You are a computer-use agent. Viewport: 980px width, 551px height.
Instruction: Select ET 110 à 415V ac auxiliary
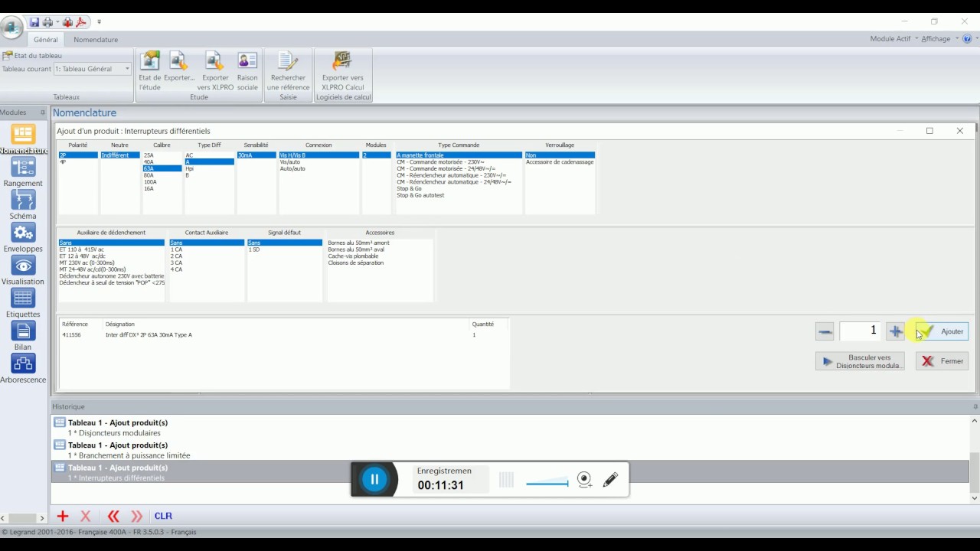[x=112, y=249]
